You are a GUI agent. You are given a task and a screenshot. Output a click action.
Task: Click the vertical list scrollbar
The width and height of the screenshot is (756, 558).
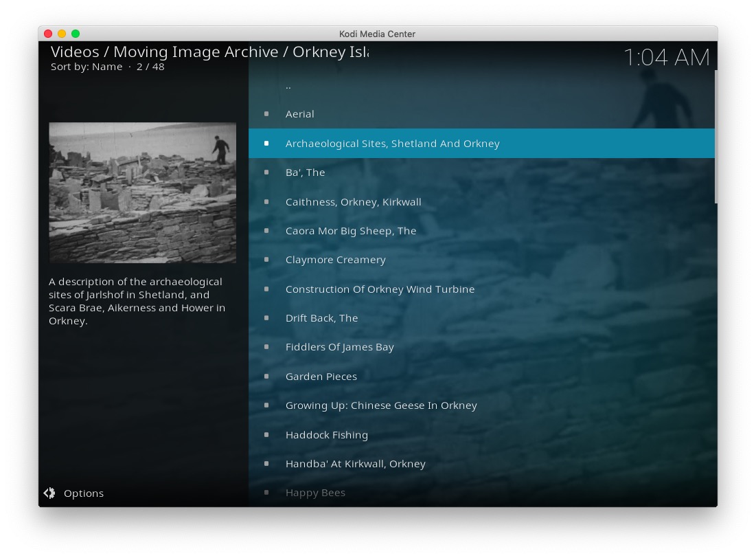[x=715, y=137]
